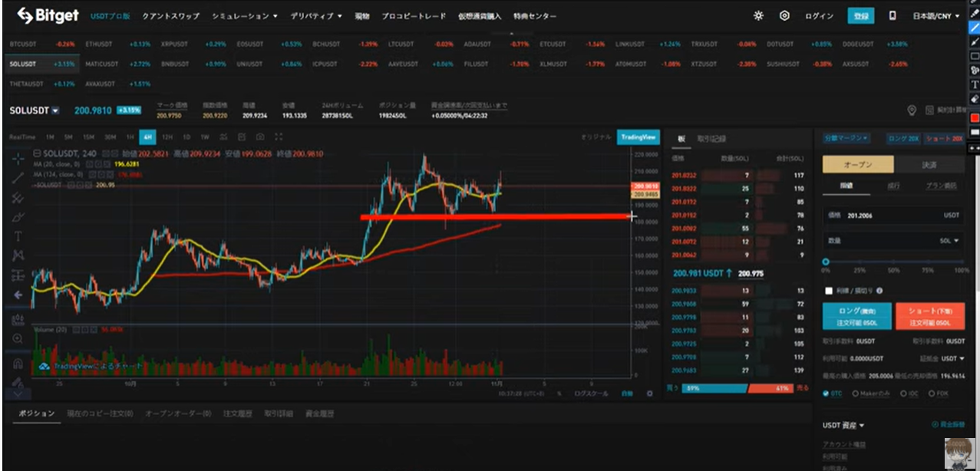
Task: Click the ロング 20X leverage button
Action: (x=902, y=138)
